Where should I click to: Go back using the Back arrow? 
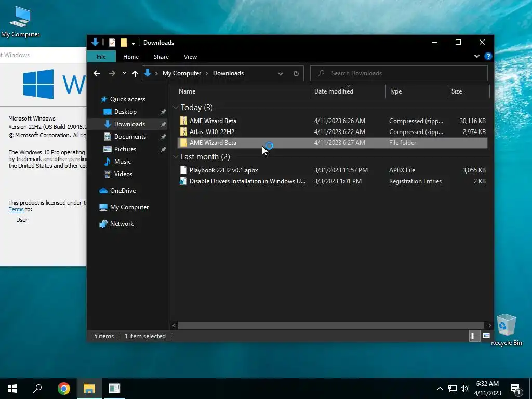click(97, 73)
